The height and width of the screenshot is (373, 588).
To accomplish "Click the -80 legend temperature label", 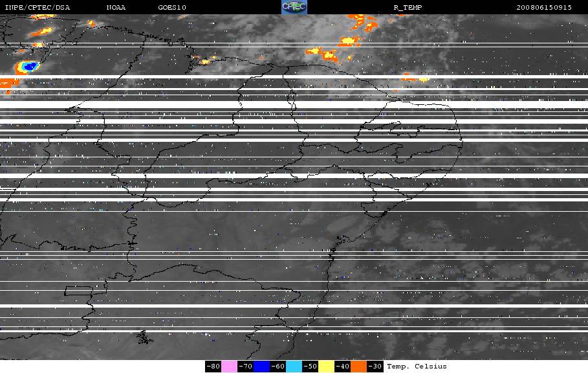I will tap(213, 367).
